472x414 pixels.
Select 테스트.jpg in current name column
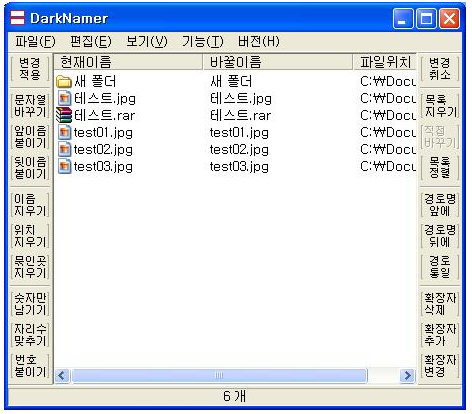[x=105, y=99]
